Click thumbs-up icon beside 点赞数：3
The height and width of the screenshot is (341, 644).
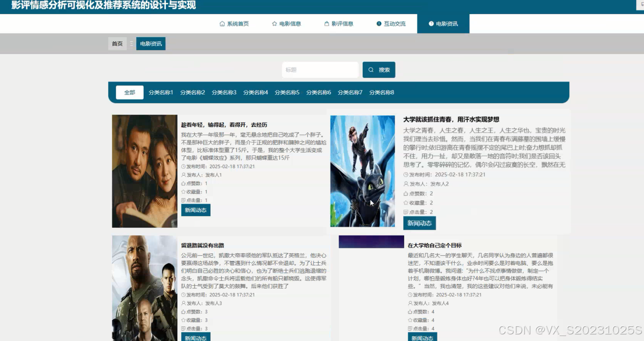coord(183,312)
